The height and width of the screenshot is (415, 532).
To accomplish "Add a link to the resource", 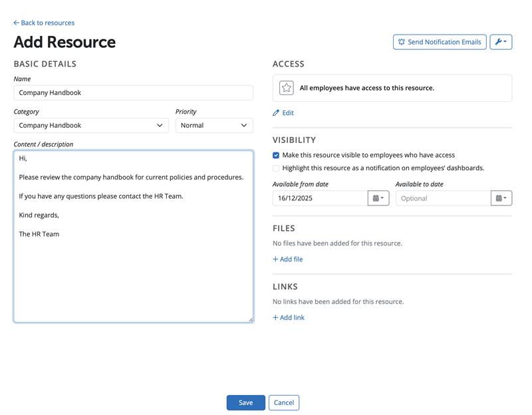I will tap(289, 318).
